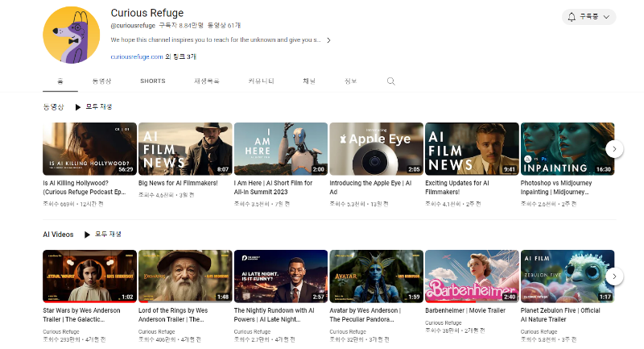644x349 pixels.
Task: Click the Curious Refuge channel name heading
Action: coord(147,13)
